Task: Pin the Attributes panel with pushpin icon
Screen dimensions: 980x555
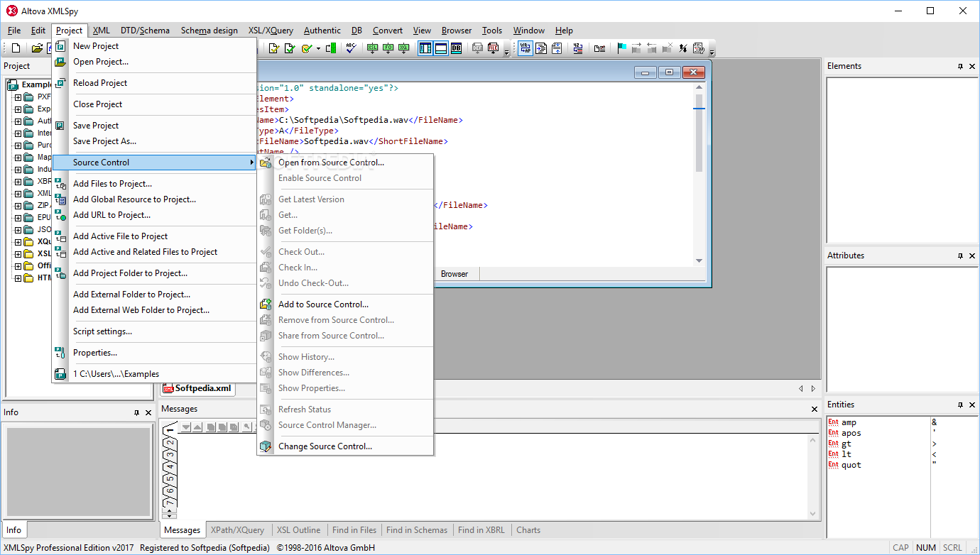Action: click(x=960, y=255)
